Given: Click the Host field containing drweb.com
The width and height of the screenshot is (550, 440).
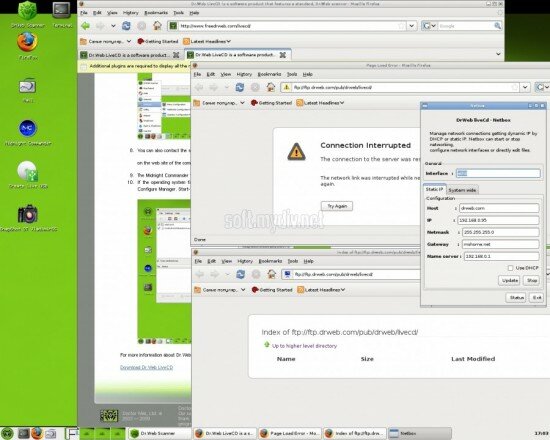Looking at the screenshot, I should click(x=499, y=208).
